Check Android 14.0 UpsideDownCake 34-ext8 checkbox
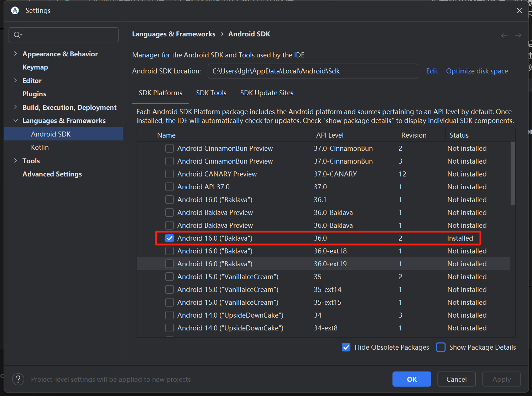532x396 pixels. pyautogui.click(x=169, y=328)
